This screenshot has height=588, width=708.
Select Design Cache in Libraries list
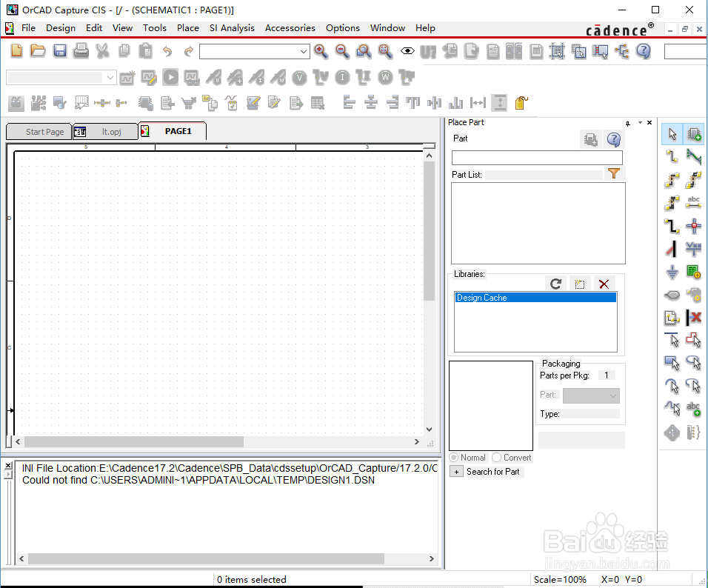click(x=535, y=298)
